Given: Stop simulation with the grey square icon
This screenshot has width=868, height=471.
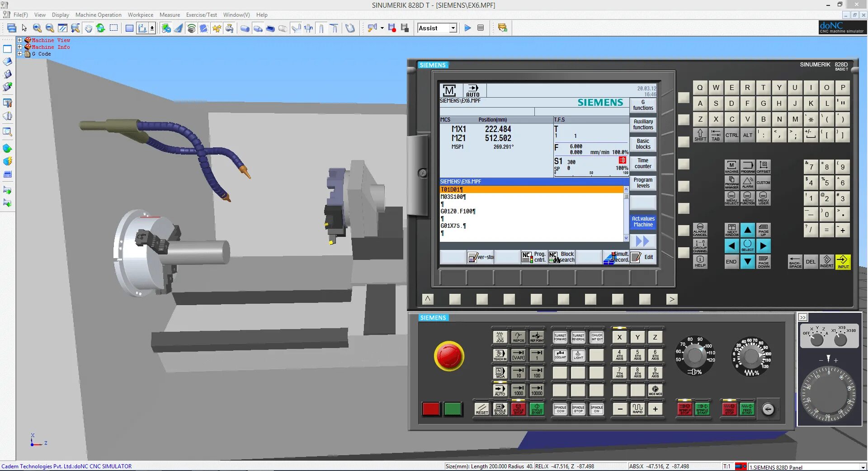Looking at the screenshot, I should click(481, 28).
